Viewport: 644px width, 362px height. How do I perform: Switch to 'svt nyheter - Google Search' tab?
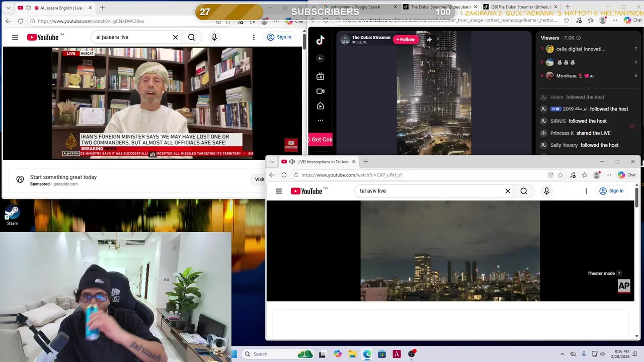tap(360, 7)
